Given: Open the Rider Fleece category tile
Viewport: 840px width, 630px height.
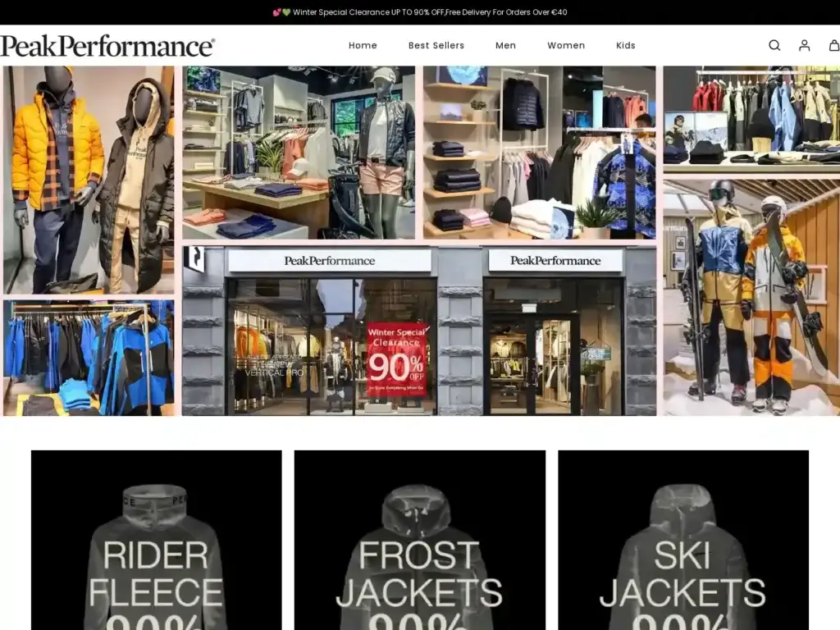Looking at the screenshot, I should [x=156, y=540].
